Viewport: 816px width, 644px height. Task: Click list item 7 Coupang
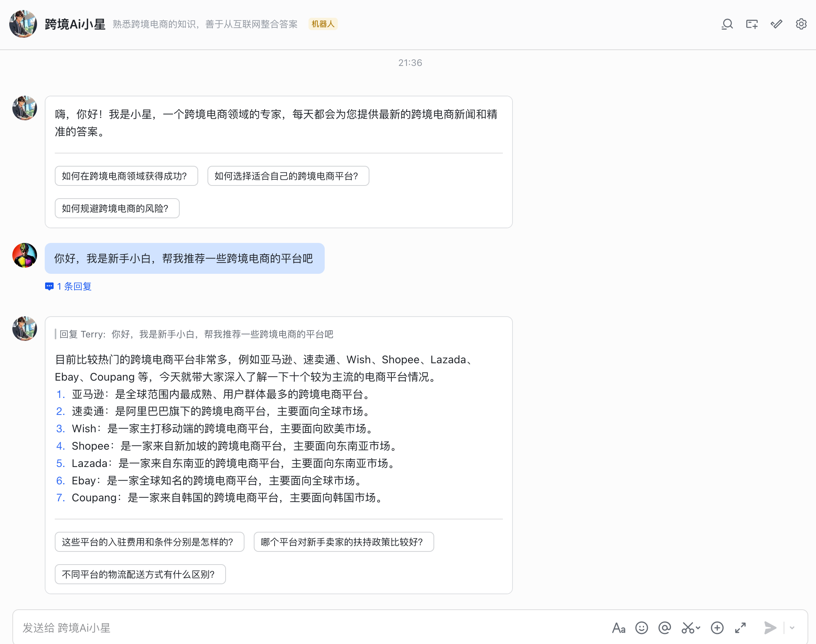pyautogui.click(x=220, y=497)
